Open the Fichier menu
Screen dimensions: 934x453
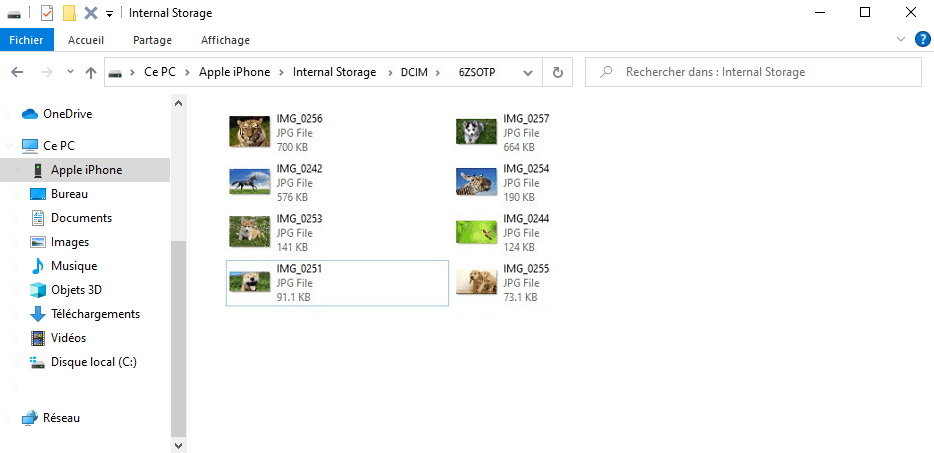point(26,40)
